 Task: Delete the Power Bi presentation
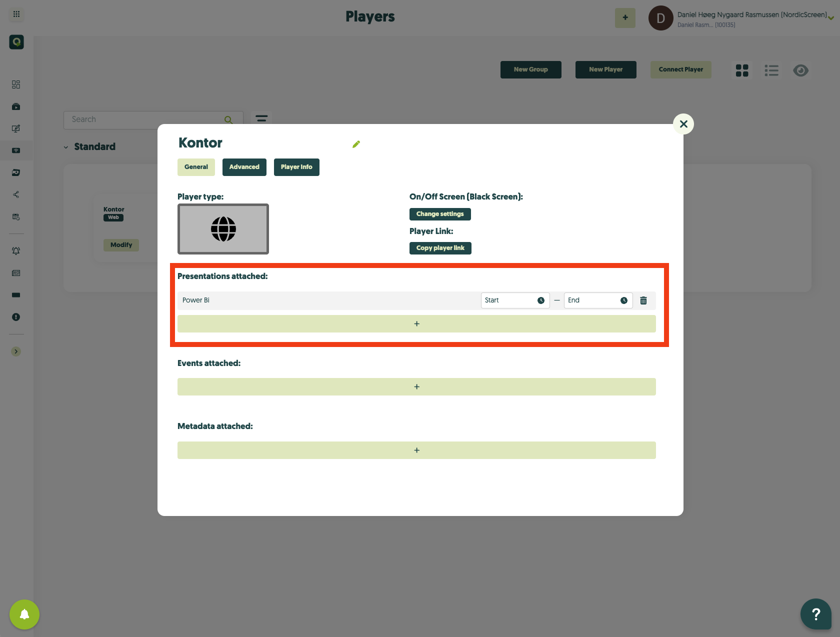click(643, 300)
